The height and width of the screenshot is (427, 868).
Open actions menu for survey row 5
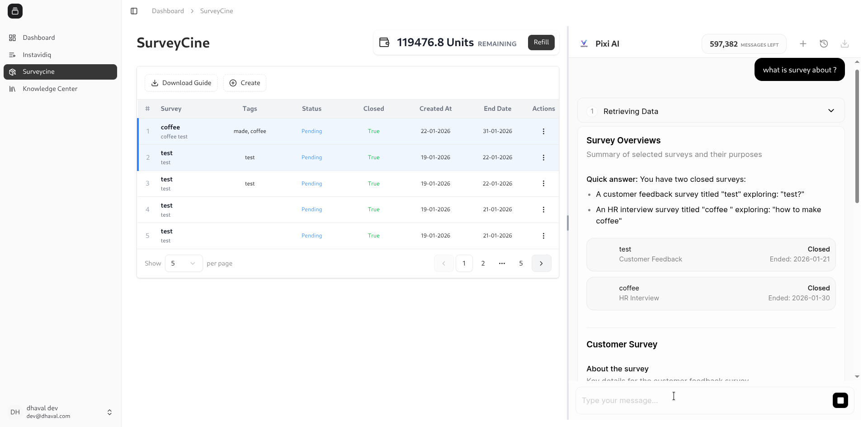[x=543, y=236]
